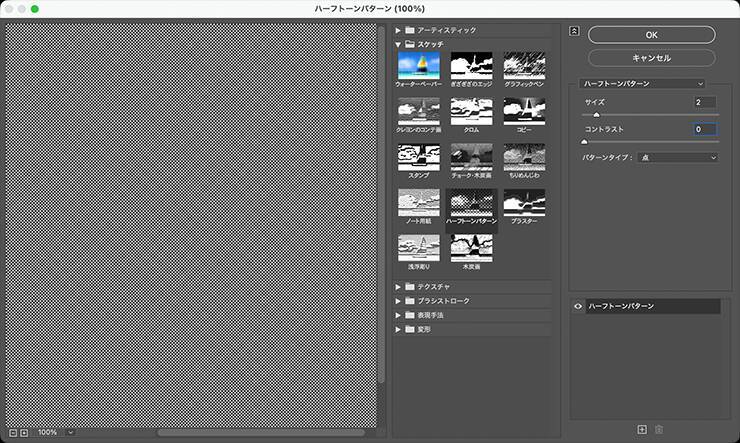This screenshot has height=443, width=740.
Task: Expand the アーティスティック filter folder
Action: (x=398, y=30)
